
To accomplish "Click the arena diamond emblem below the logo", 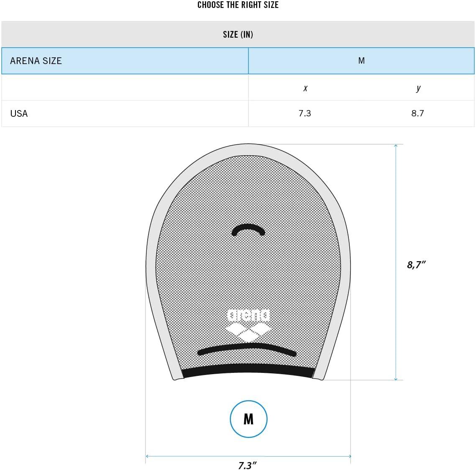I will coord(248,331).
